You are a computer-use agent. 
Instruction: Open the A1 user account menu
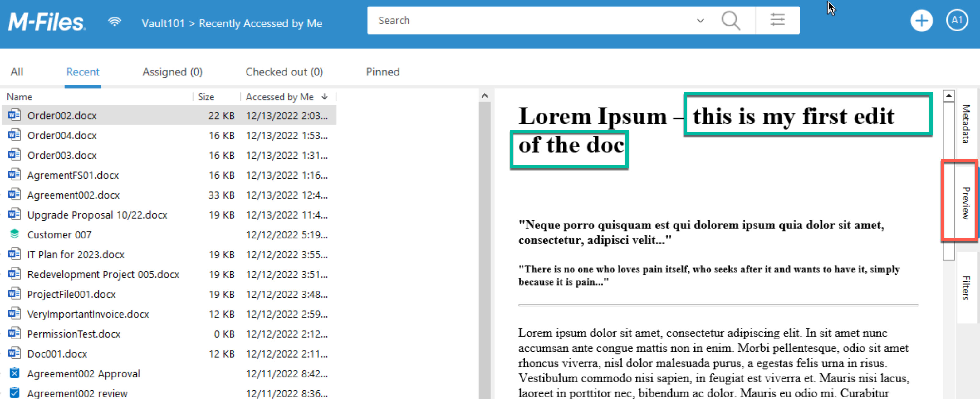coord(957,21)
